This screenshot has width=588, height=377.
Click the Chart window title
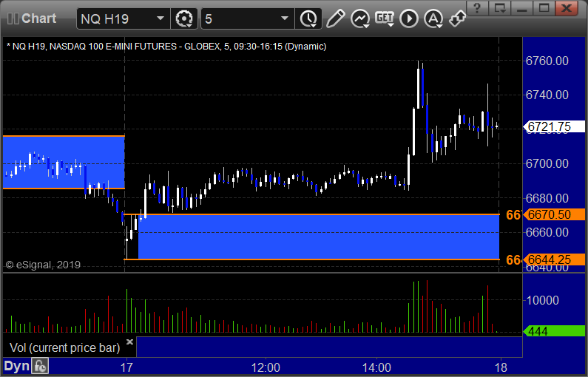point(38,18)
